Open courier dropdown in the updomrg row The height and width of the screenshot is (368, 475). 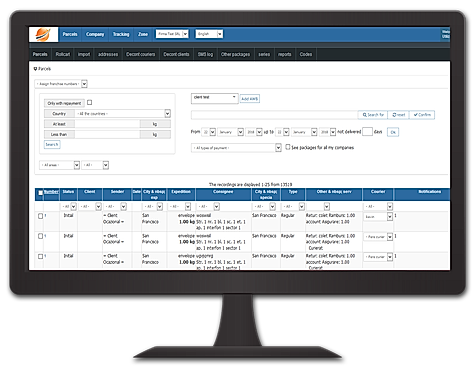pyautogui.click(x=378, y=257)
